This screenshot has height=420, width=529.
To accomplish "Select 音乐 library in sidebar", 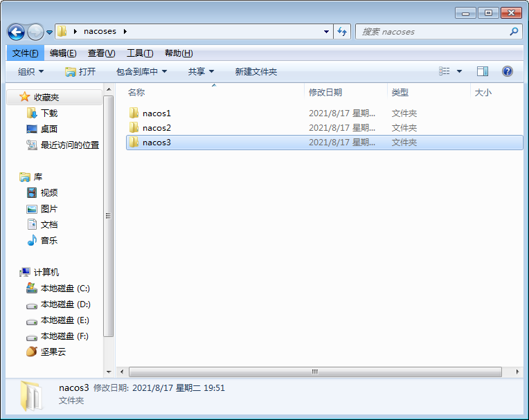I will pos(48,241).
